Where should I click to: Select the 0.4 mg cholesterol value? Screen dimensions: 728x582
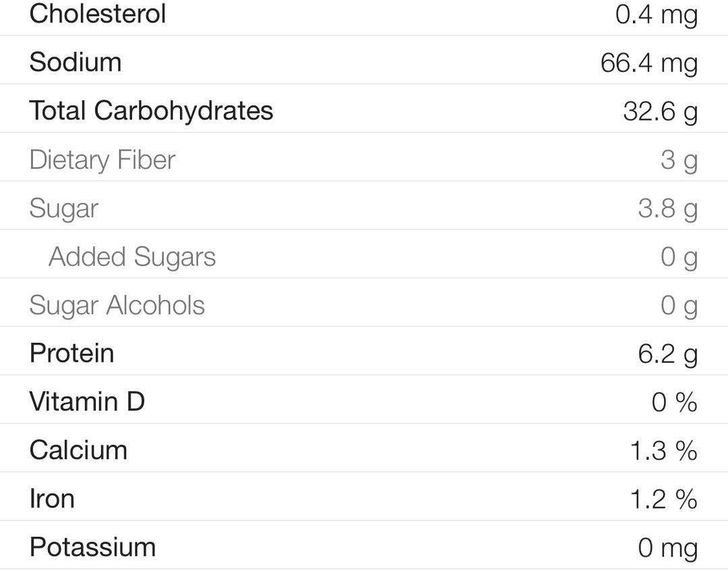point(656,14)
